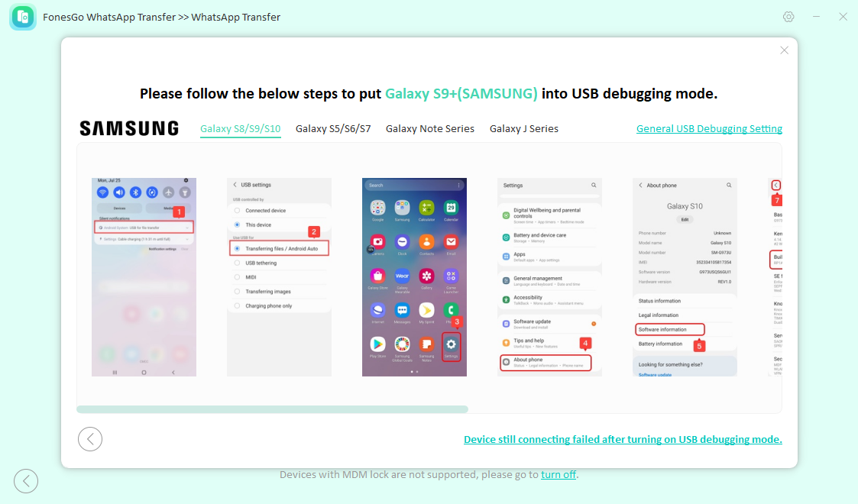Screen dimensions: 858x504
Task: Open General USB Debugging Setting link
Action: pos(709,129)
